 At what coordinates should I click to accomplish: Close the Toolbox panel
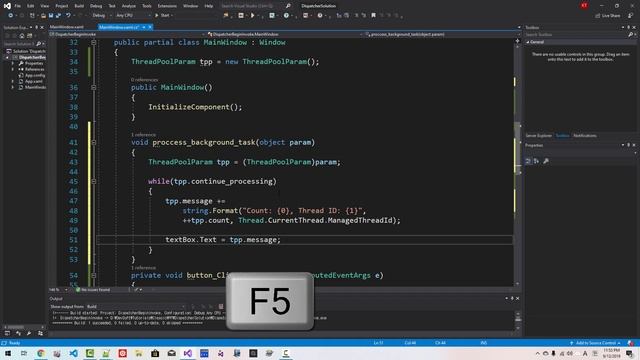tap(634, 27)
